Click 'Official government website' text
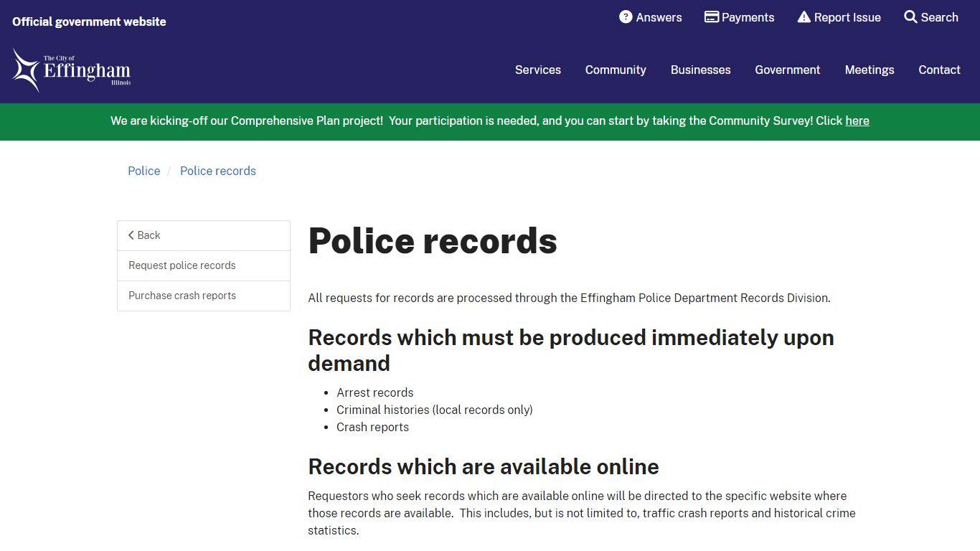 [x=89, y=22]
